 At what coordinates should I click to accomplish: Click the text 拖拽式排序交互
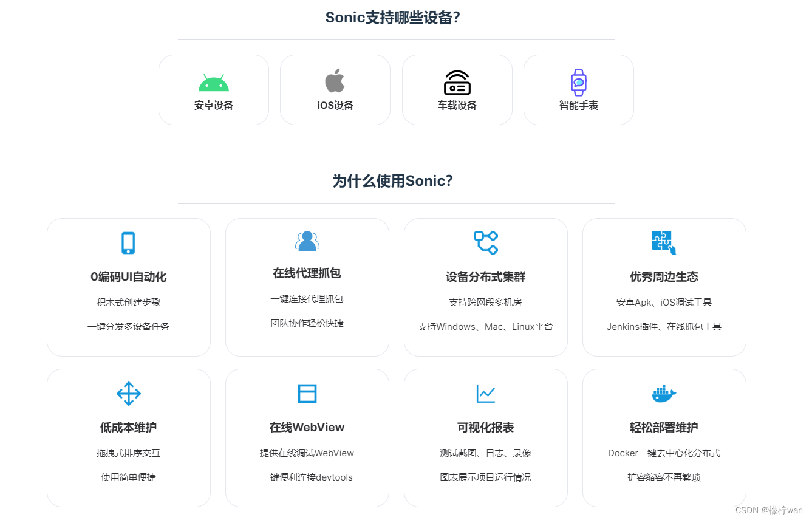pyautogui.click(x=129, y=453)
